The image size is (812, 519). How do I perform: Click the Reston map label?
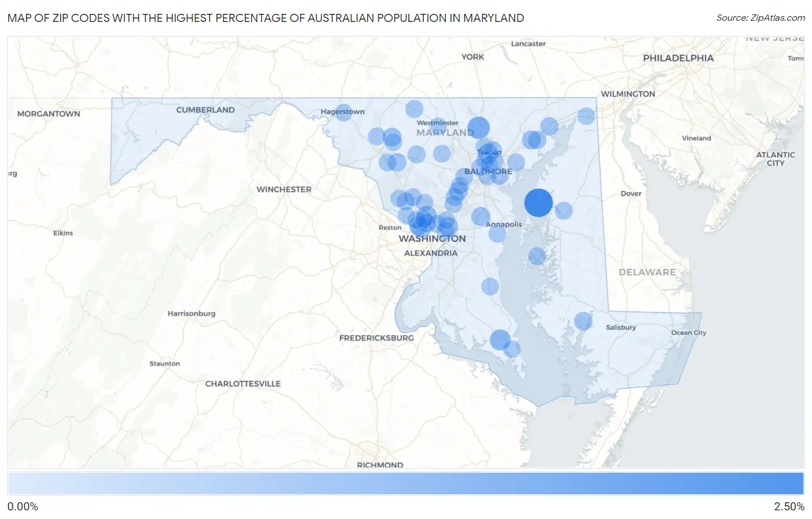point(390,227)
